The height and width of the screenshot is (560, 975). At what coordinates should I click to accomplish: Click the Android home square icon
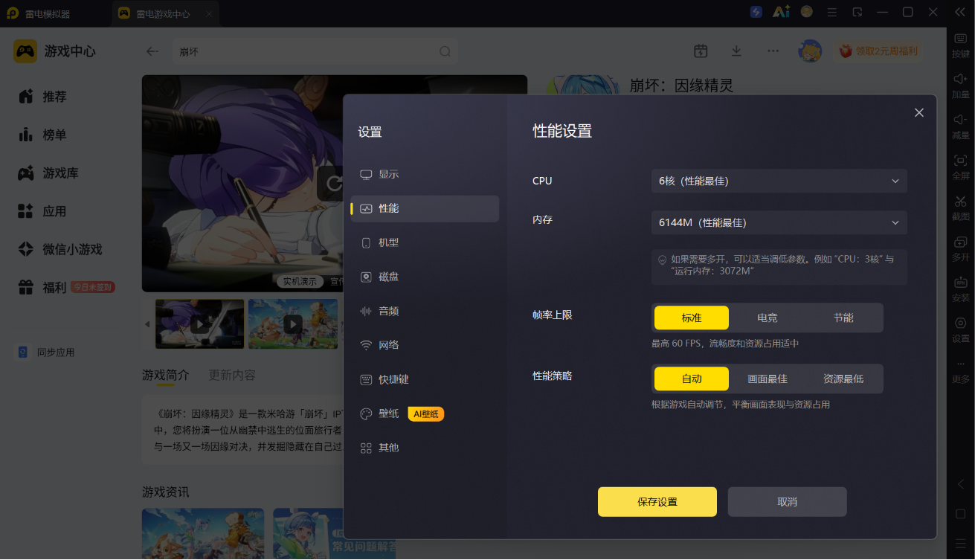pos(960,514)
